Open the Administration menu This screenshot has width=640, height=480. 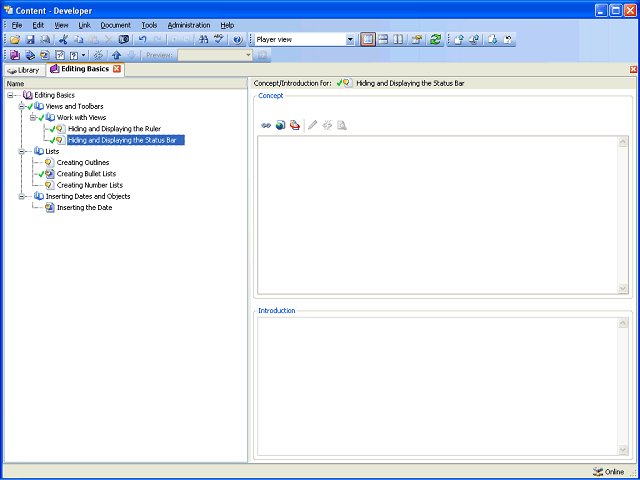[189, 25]
